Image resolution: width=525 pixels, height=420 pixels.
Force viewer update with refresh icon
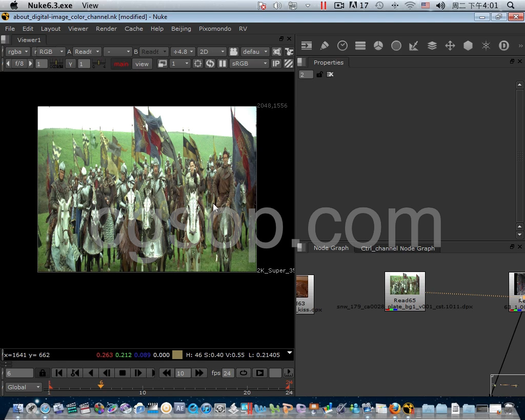point(210,64)
